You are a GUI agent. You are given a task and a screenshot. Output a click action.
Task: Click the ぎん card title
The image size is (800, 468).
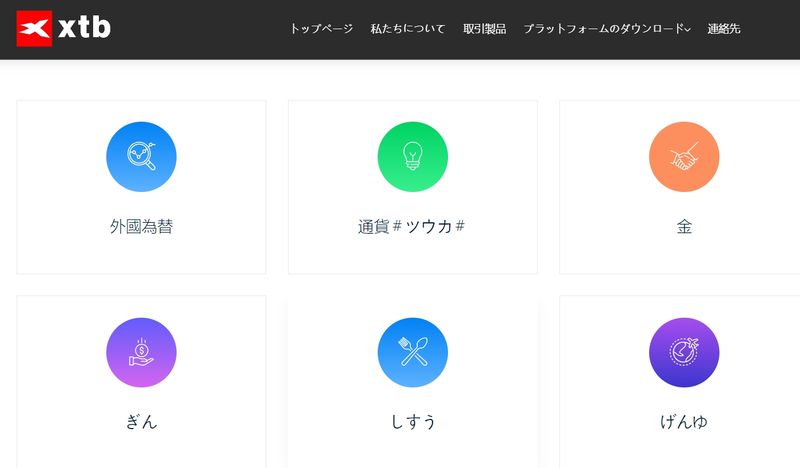pyautogui.click(x=141, y=422)
